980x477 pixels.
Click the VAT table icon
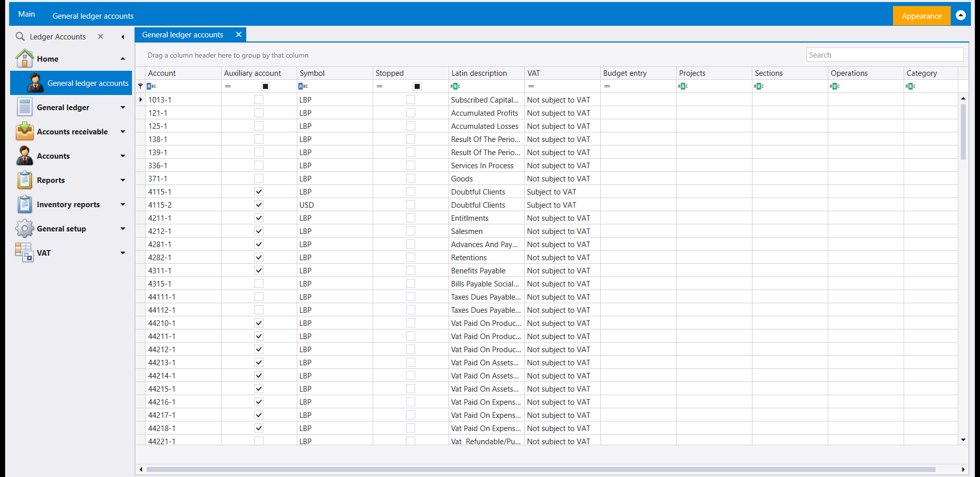[24, 252]
